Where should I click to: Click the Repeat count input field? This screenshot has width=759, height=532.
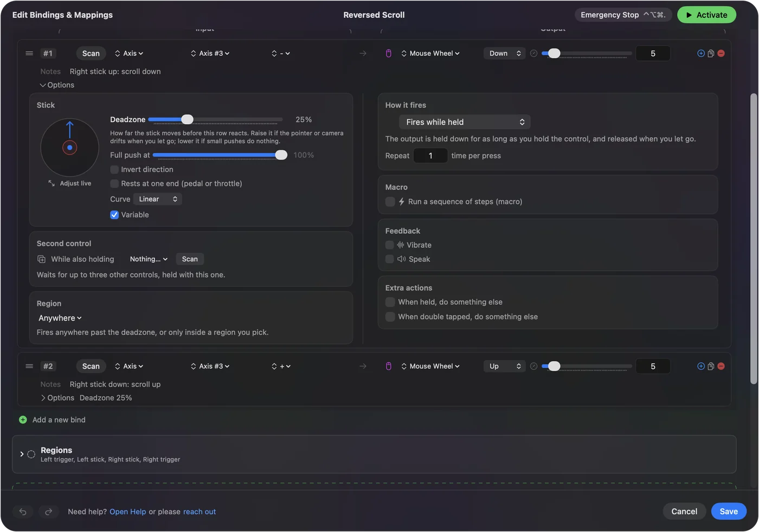[430, 156]
